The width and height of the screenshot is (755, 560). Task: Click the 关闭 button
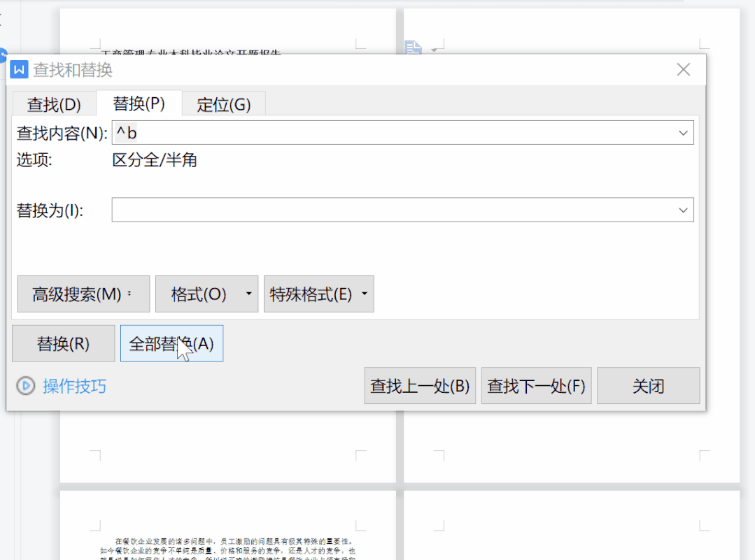tap(648, 386)
